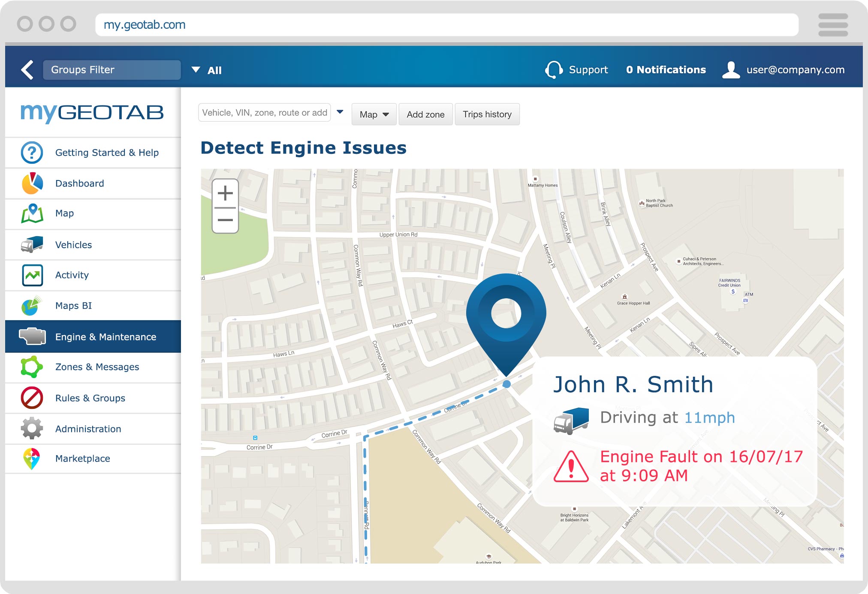Viewport: 868px width, 594px height.
Task: Select Maps BI in sidebar
Action: point(93,306)
